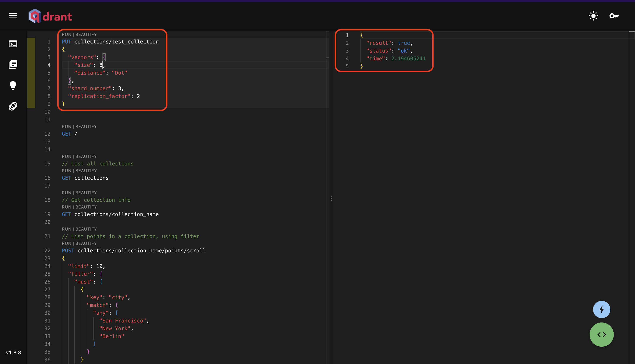Click the '"shard_number": 3,' line

(96, 88)
